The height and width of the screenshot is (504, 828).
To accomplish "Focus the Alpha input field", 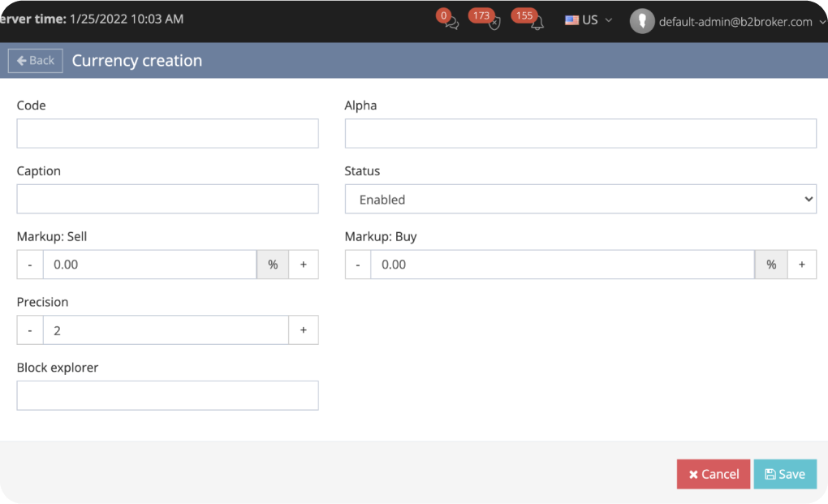I will (580, 134).
